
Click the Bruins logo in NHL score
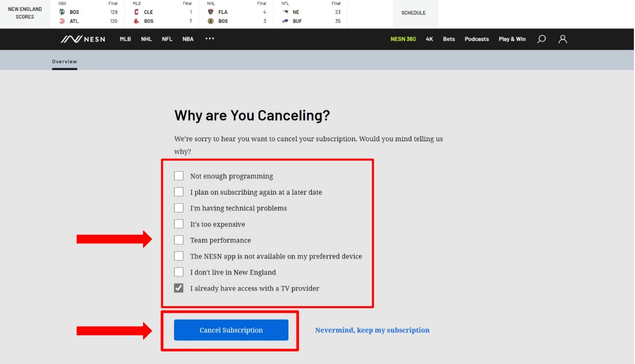pyautogui.click(x=210, y=21)
